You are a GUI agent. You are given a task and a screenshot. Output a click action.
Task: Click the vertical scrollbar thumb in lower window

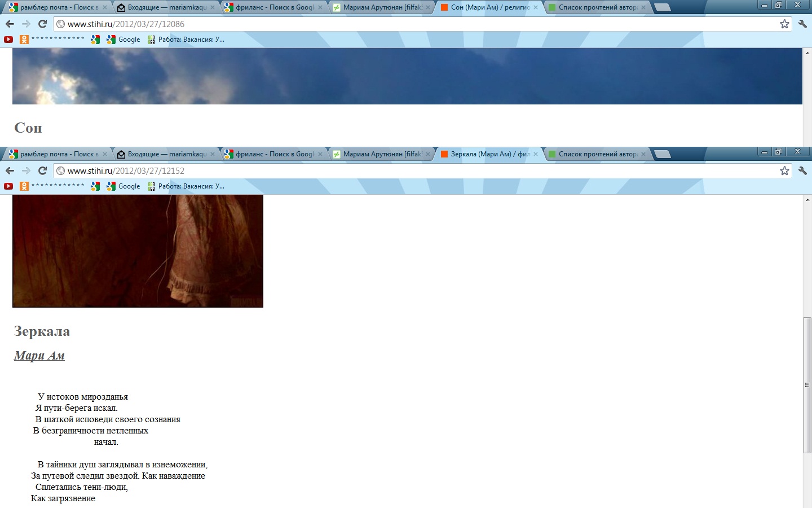[x=807, y=385]
